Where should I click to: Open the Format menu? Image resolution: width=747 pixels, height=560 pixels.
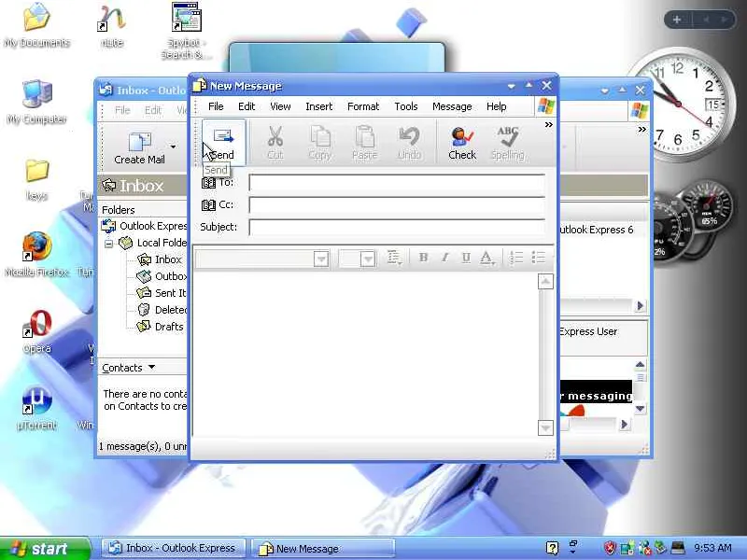click(363, 106)
